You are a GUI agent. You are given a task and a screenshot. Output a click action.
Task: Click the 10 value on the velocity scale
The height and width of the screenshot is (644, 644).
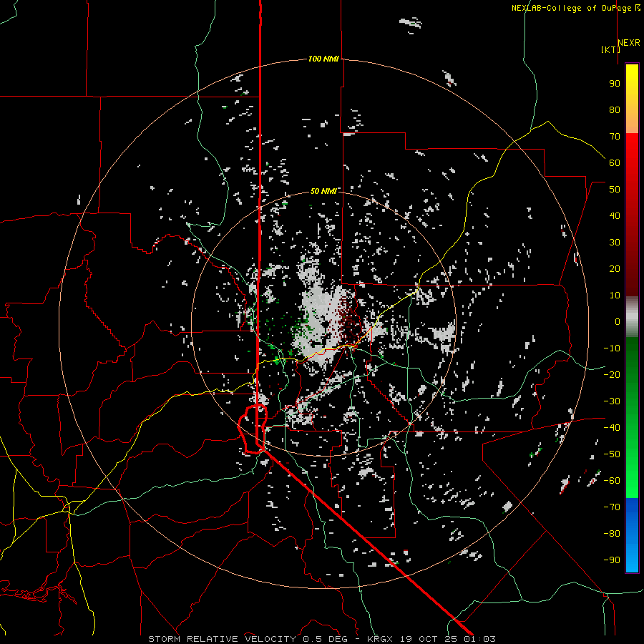(x=615, y=296)
